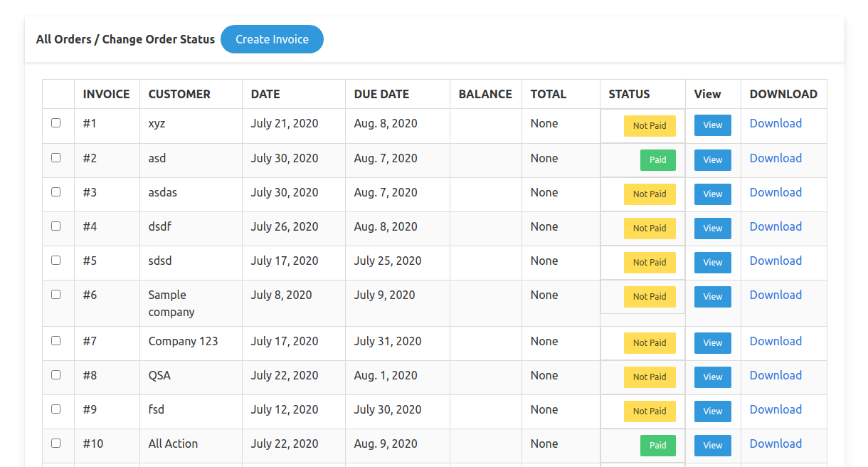Select Not Paid status of Company 123

tap(650, 343)
